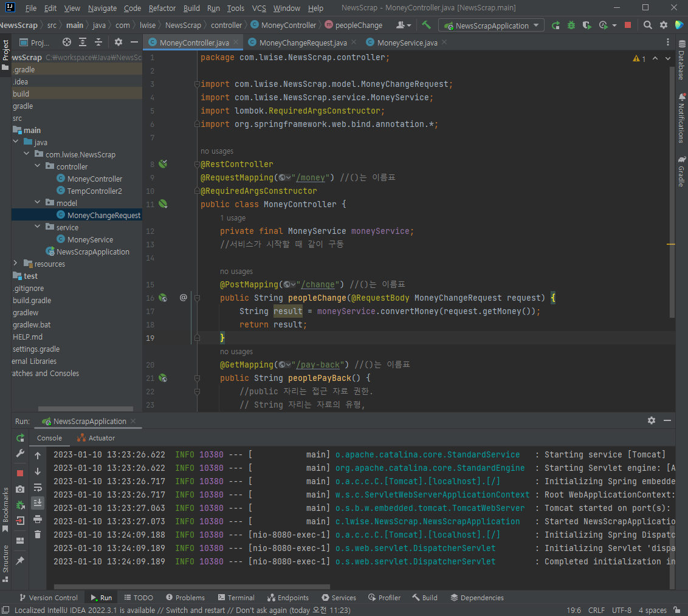This screenshot has height=616, width=688.
Task: Click the thread dump camera icon
Action: [x=20, y=489]
